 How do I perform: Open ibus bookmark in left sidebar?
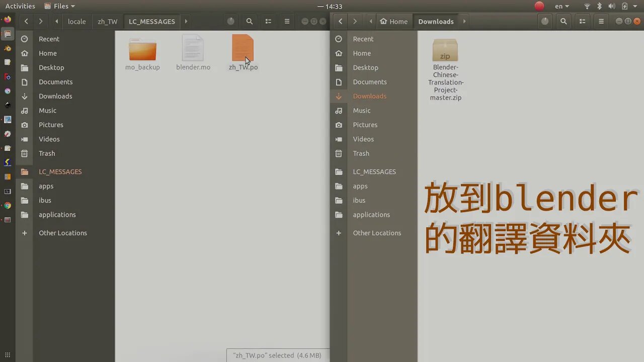click(x=65, y=200)
